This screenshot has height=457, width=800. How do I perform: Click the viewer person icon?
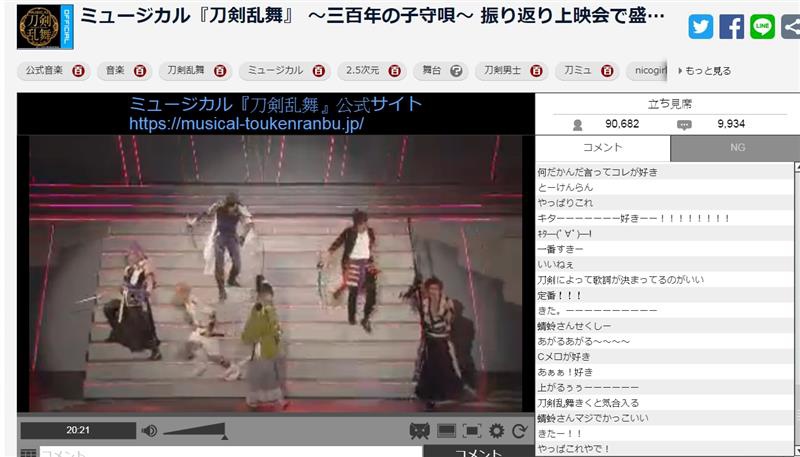tap(578, 125)
